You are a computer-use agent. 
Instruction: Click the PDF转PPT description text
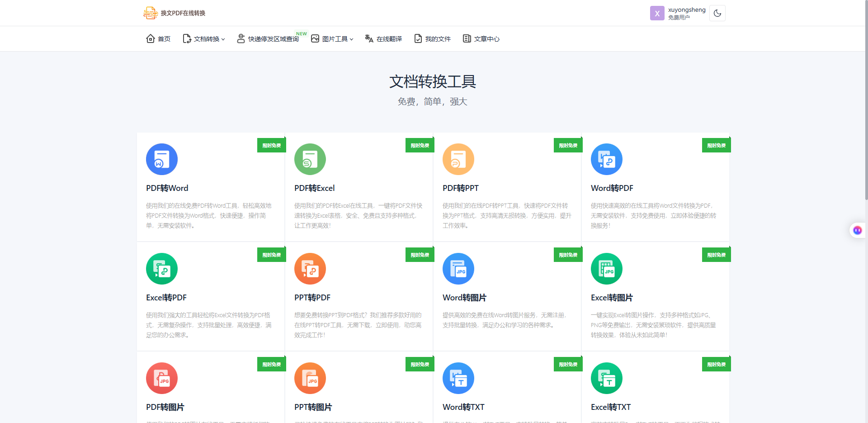tap(507, 215)
